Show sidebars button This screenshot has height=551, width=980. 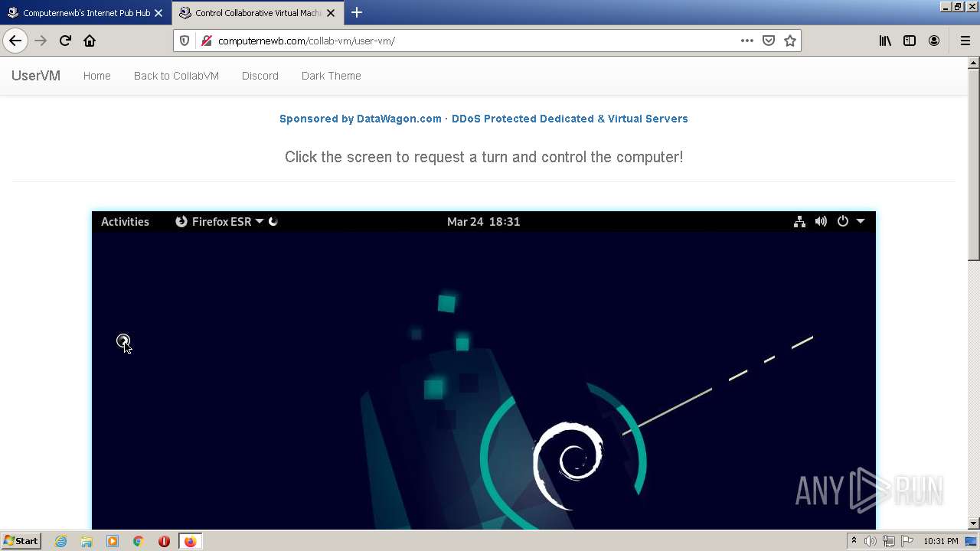(x=910, y=41)
